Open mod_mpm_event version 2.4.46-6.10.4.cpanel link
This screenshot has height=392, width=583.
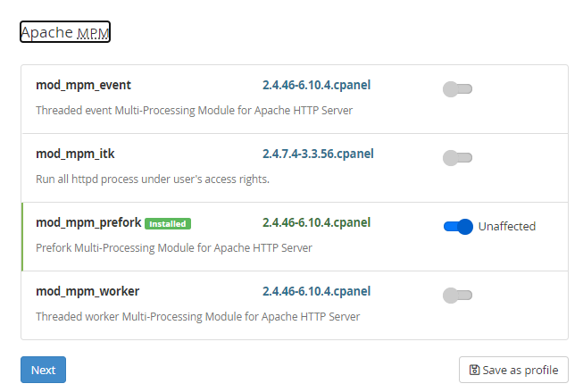click(316, 85)
